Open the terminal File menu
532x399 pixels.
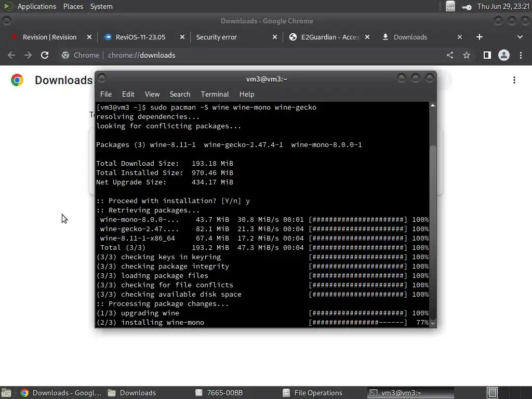point(106,95)
